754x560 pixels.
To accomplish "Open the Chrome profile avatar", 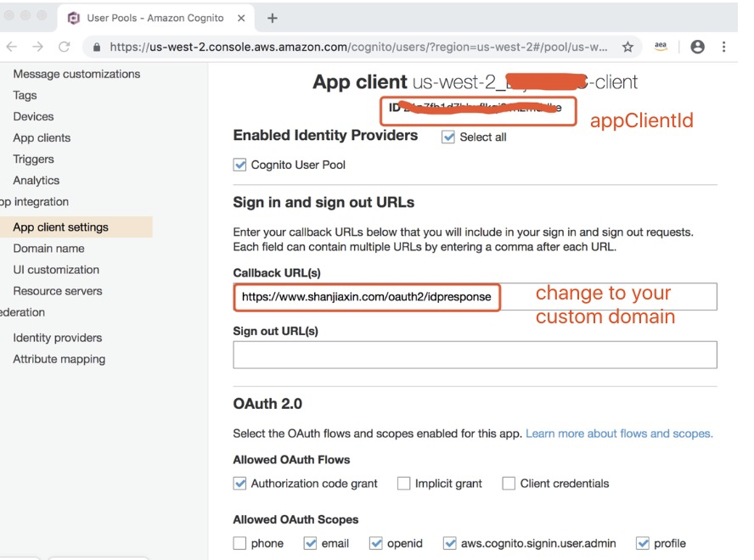I will pos(697,47).
